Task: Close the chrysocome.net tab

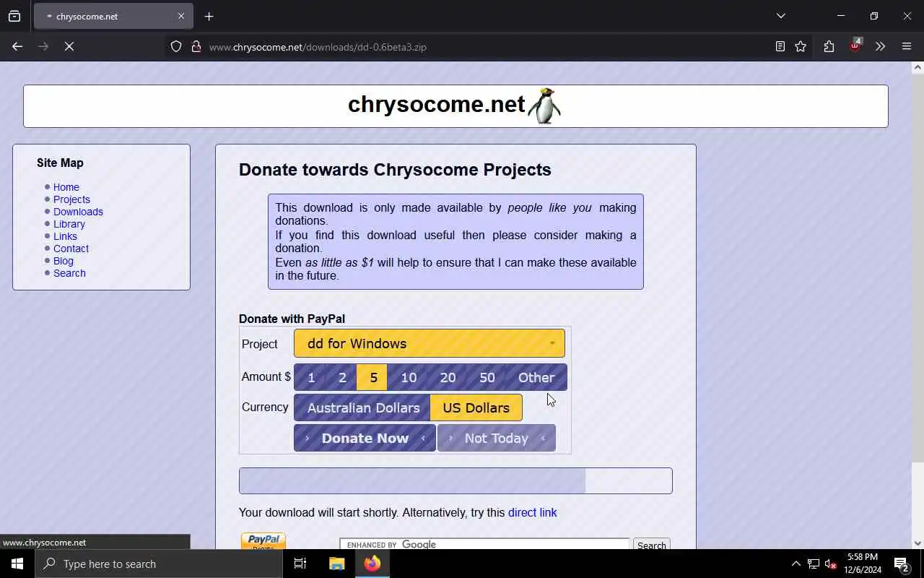Action: tap(181, 16)
